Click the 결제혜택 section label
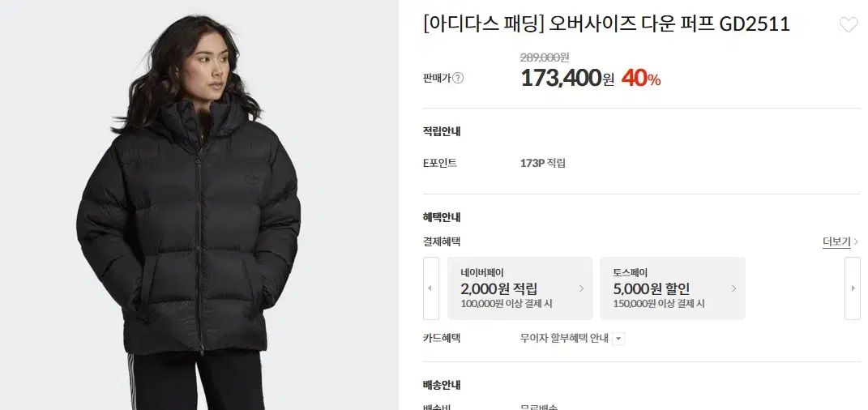The height and width of the screenshot is (410, 868). point(441,241)
